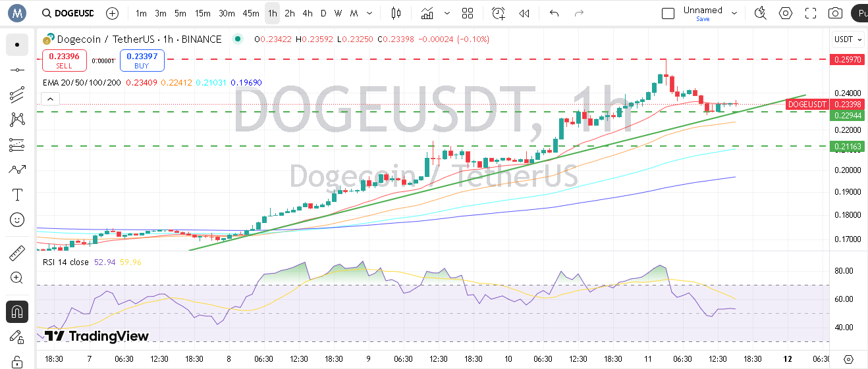Viewport: 868px width, 369px height.
Task: Click the 0.21163 support price label
Action: [x=847, y=146]
